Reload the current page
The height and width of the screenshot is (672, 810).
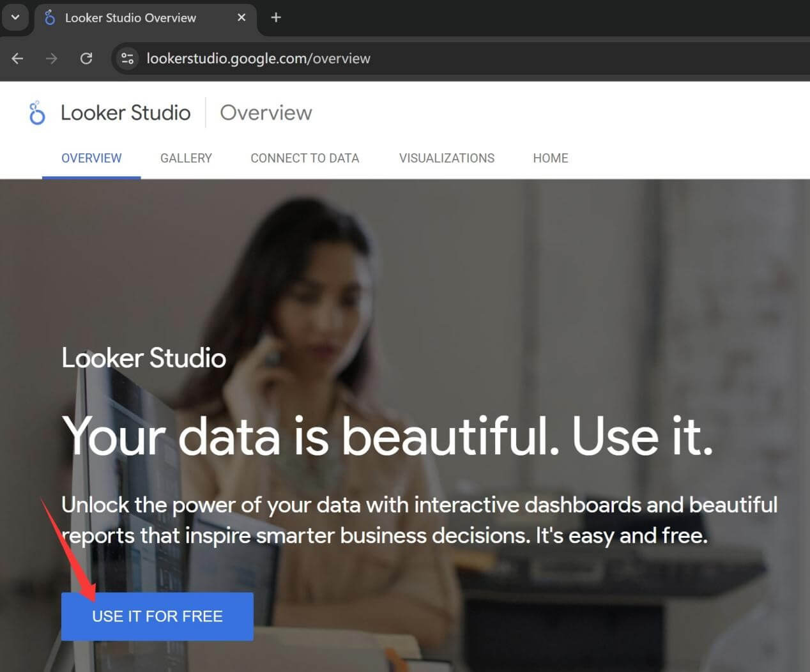[x=86, y=59]
